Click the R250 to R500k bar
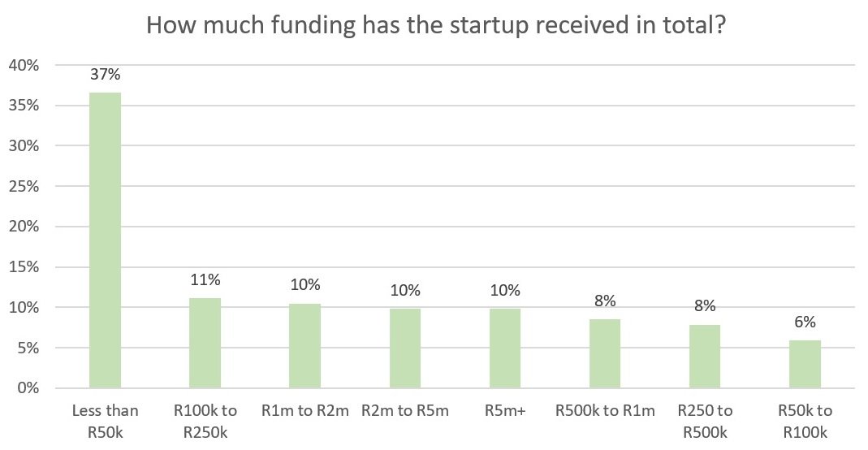This screenshot has height=450, width=868. pyautogui.click(x=705, y=357)
